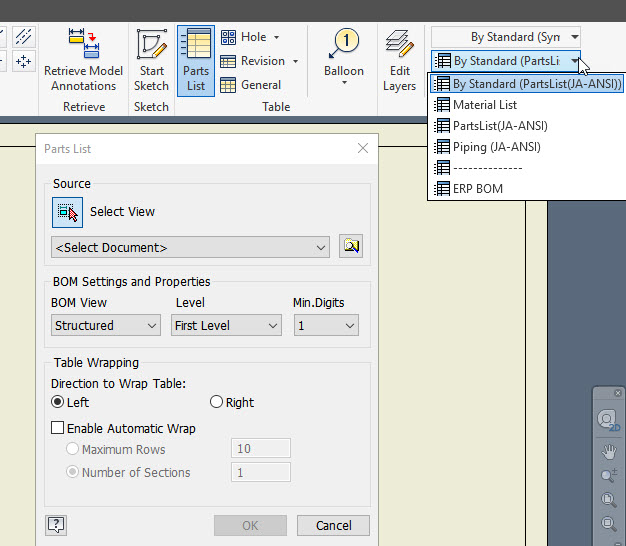Open the Min.Digits dropdown

coord(326,325)
